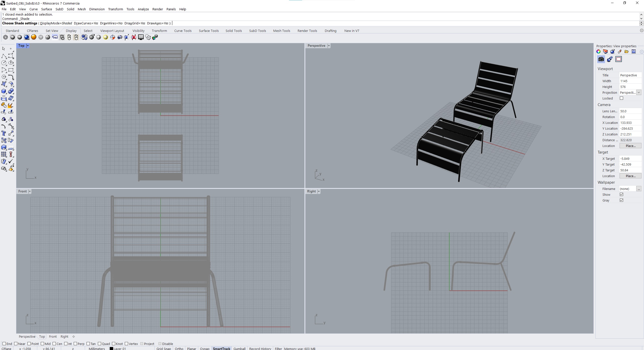Click the Explode tool icon

[x=11, y=105]
